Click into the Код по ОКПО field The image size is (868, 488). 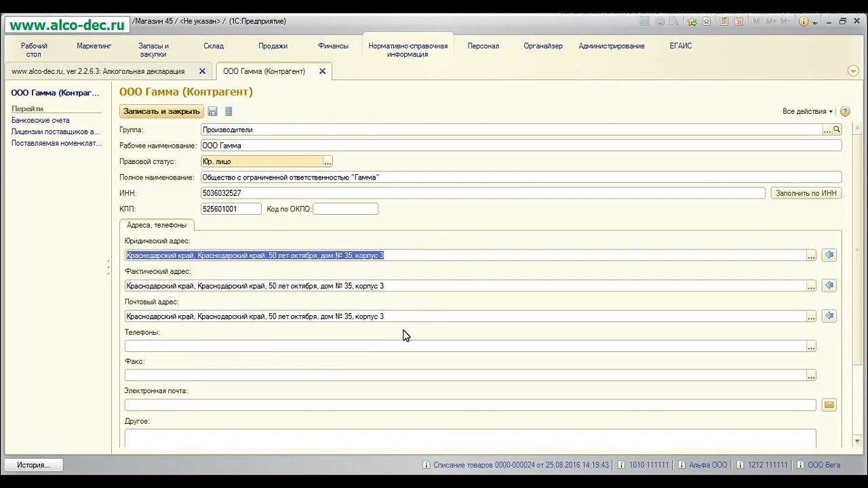[346, 209]
